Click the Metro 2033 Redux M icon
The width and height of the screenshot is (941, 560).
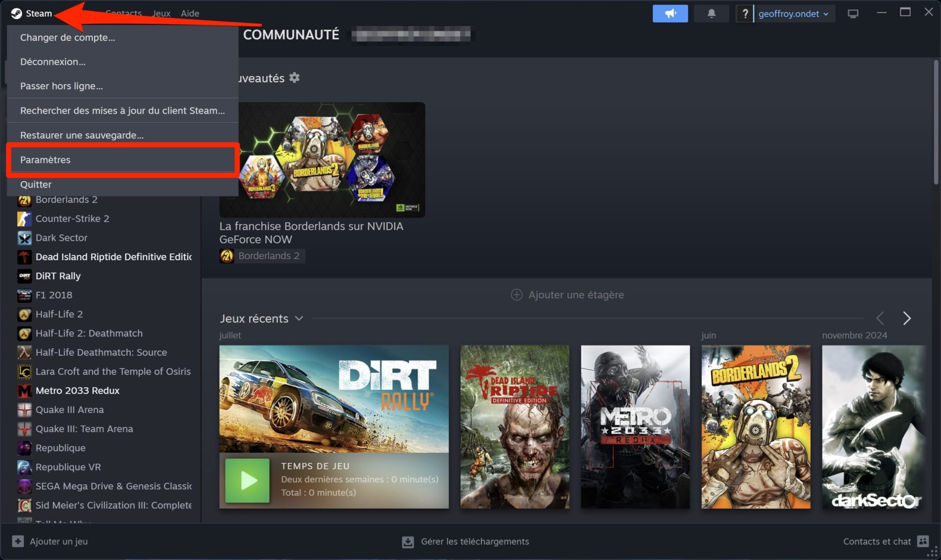tap(25, 390)
